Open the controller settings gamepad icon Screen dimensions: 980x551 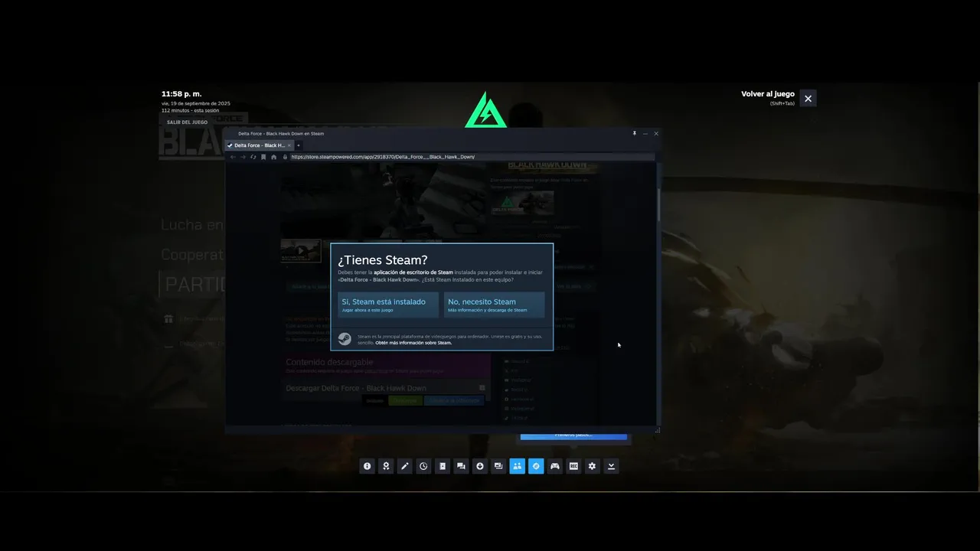(x=555, y=466)
